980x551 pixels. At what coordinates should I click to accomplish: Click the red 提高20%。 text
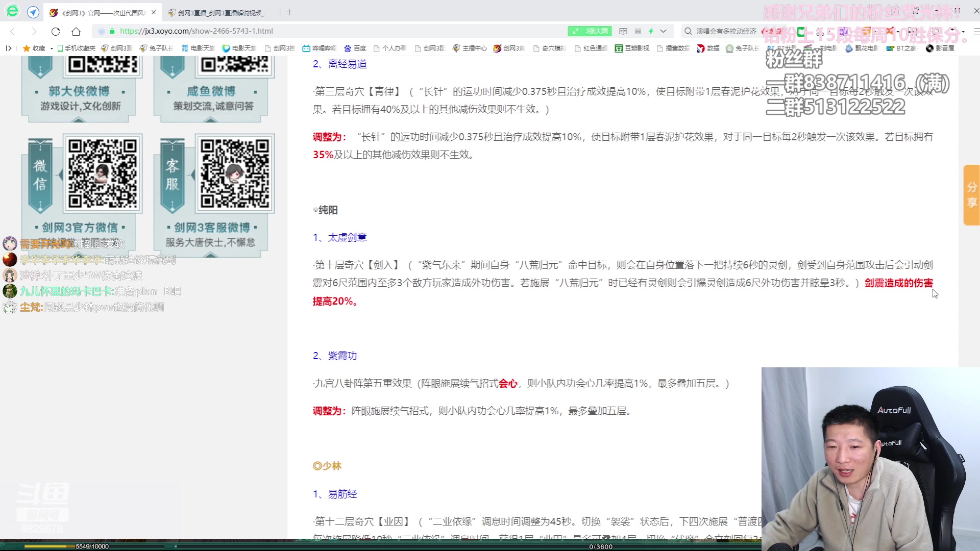point(336,302)
